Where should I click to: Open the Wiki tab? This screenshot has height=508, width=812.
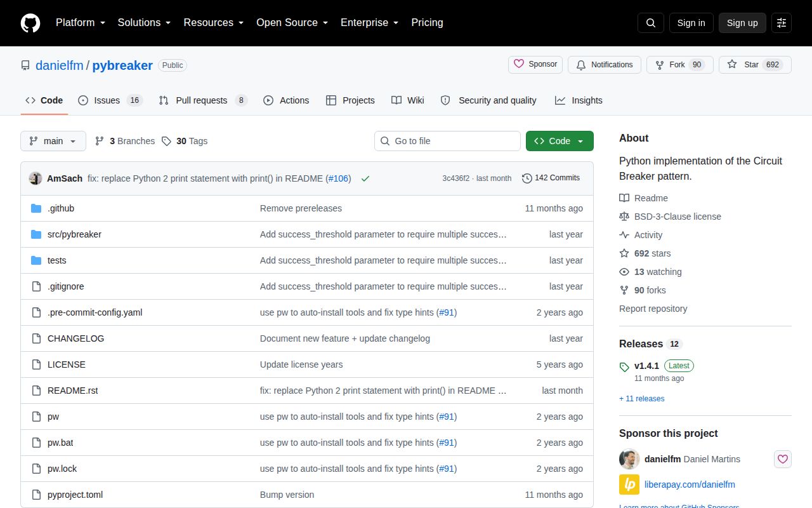pyautogui.click(x=408, y=100)
